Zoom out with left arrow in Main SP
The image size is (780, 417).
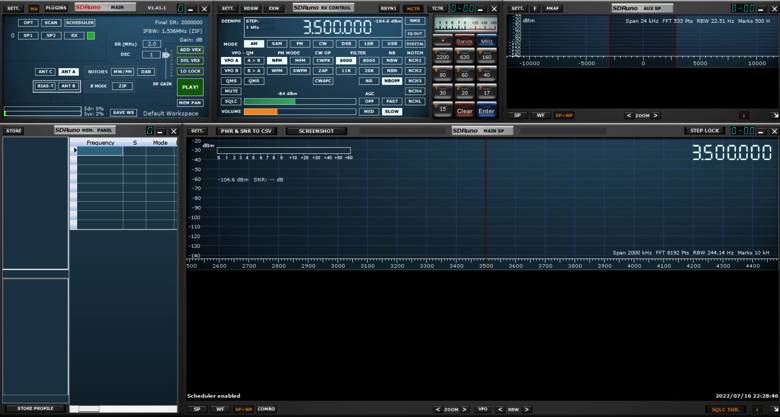[437, 410]
